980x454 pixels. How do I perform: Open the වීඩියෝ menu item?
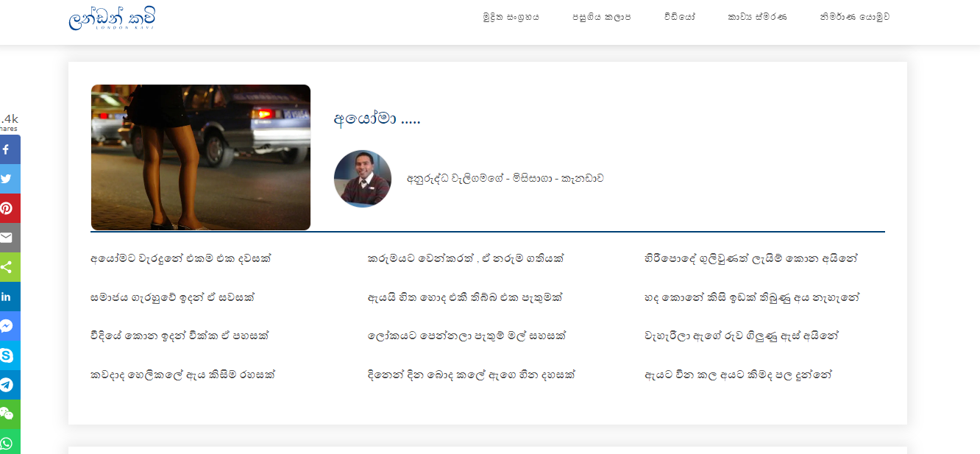679,17
